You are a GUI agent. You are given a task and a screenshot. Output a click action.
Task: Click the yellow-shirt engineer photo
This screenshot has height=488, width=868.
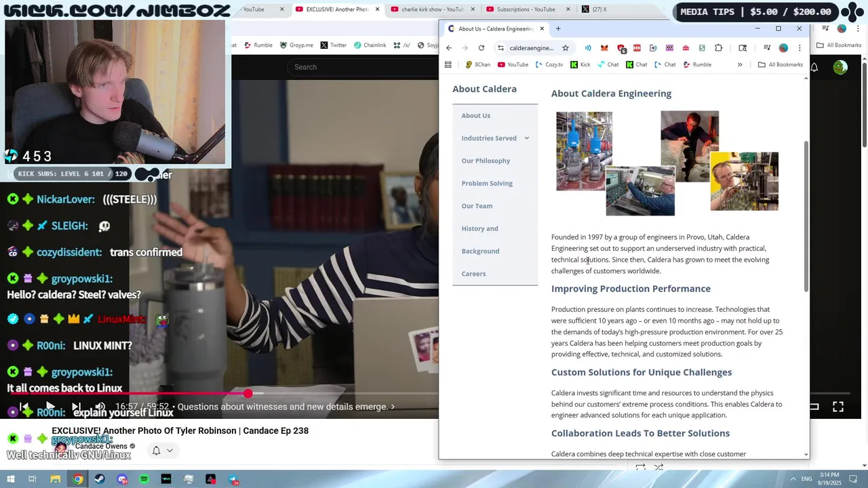tap(744, 181)
